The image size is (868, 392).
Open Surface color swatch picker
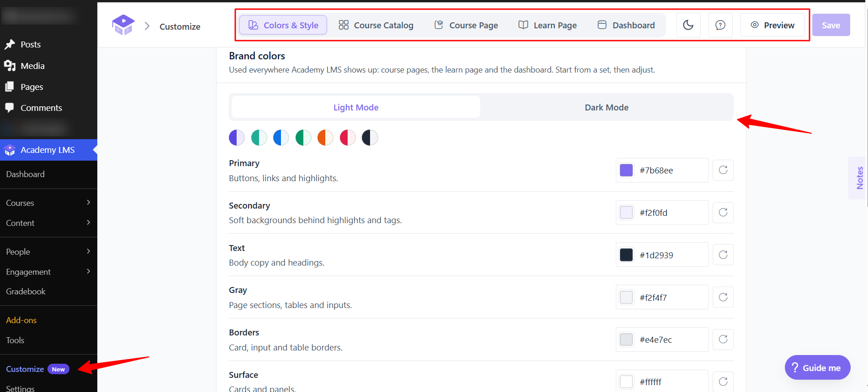pyautogui.click(x=626, y=382)
